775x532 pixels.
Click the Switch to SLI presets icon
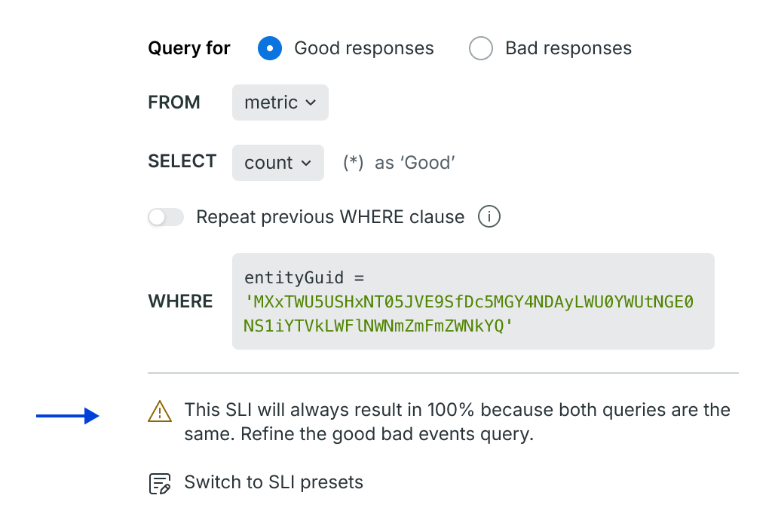[160, 484]
